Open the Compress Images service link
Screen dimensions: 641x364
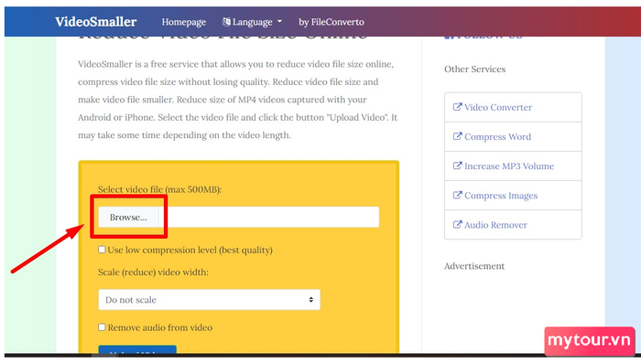pyautogui.click(x=501, y=196)
